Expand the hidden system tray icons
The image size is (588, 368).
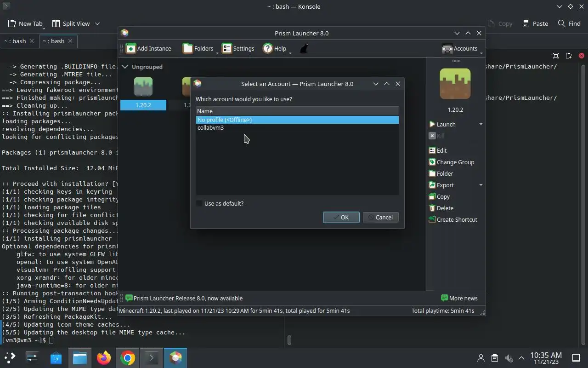pos(521,358)
